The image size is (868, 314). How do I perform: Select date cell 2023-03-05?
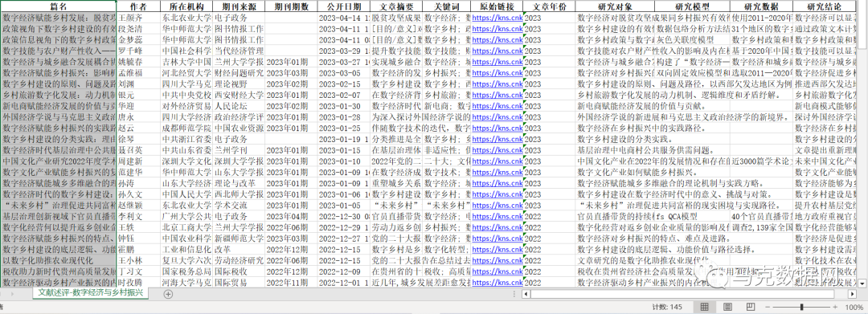(343, 72)
